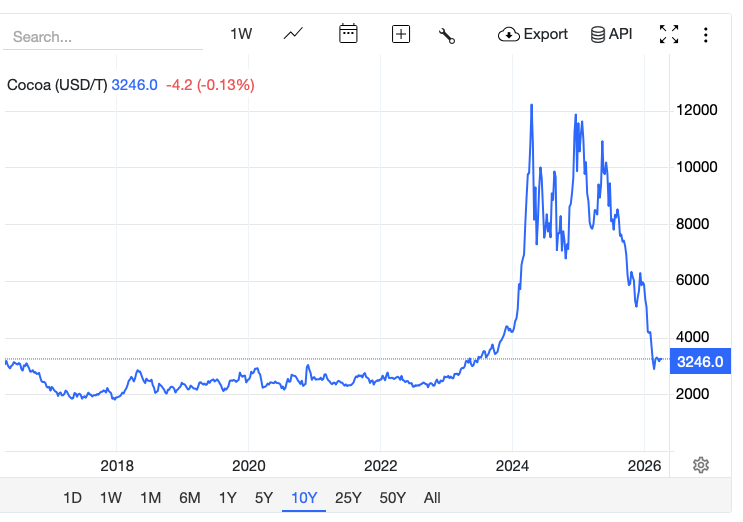The width and height of the screenshot is (743, 522).
Task: Click the 3246.0 current price axis tag
Action: (700, 361)
